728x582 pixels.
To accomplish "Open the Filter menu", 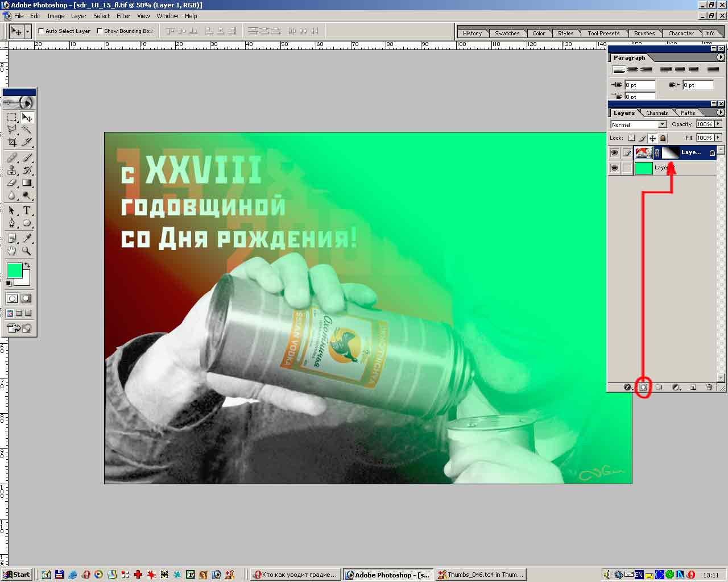I will [x=123, y=16].
